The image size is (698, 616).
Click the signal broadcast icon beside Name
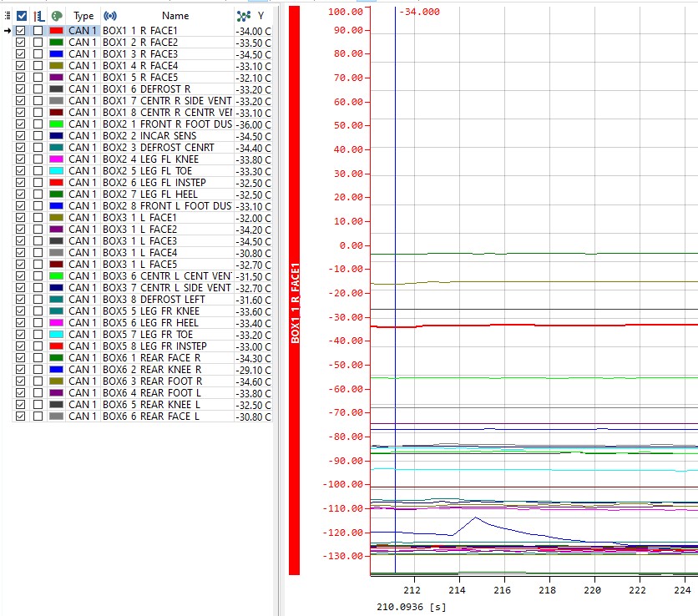click(x=109, y=16)
